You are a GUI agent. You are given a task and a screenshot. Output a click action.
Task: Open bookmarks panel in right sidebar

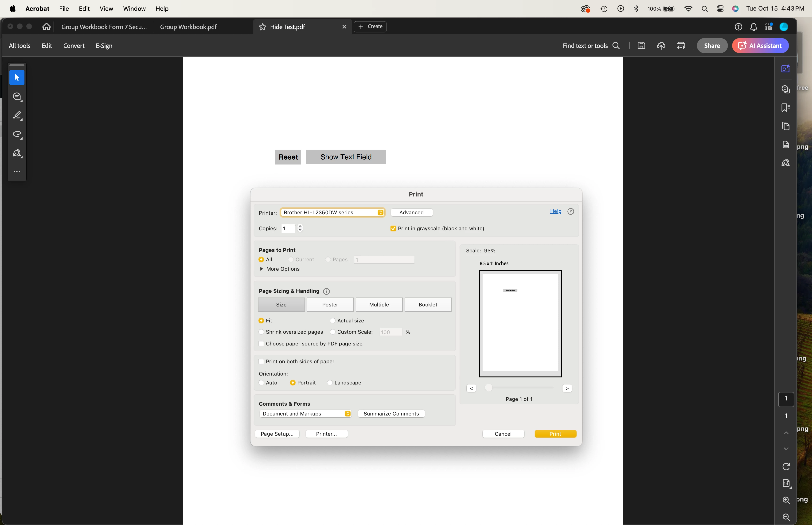click(x=785, y=108)
